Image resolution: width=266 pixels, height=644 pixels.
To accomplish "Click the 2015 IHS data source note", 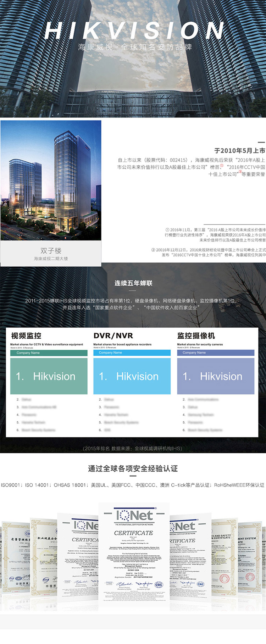I will tap(133, 448).
